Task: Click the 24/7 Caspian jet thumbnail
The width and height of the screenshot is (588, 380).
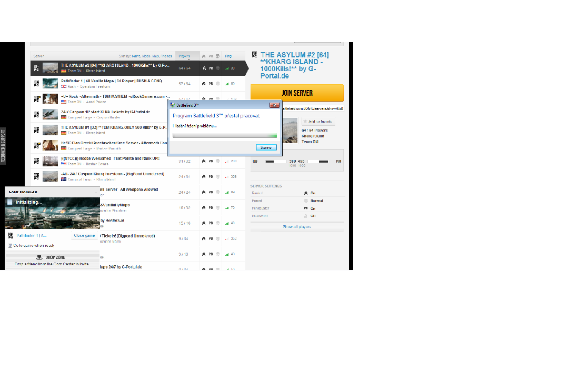Action: pyautogui.click(x=50, y=114)
